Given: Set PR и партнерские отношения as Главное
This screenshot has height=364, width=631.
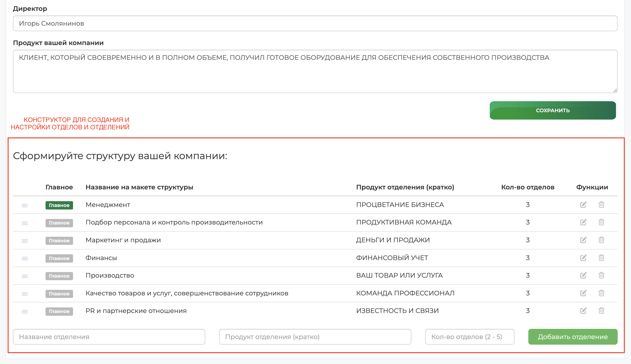Looking at the screenshot, I should click(59, 312).
